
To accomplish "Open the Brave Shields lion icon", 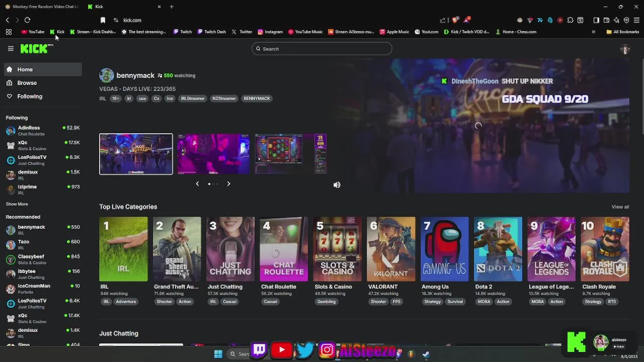I will 455,20.
